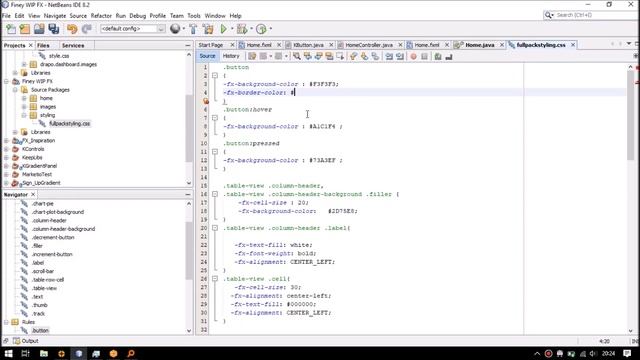Run the project with green play icon
The height and width of the screenshot is (360, 640).
(x=224, y=29)
